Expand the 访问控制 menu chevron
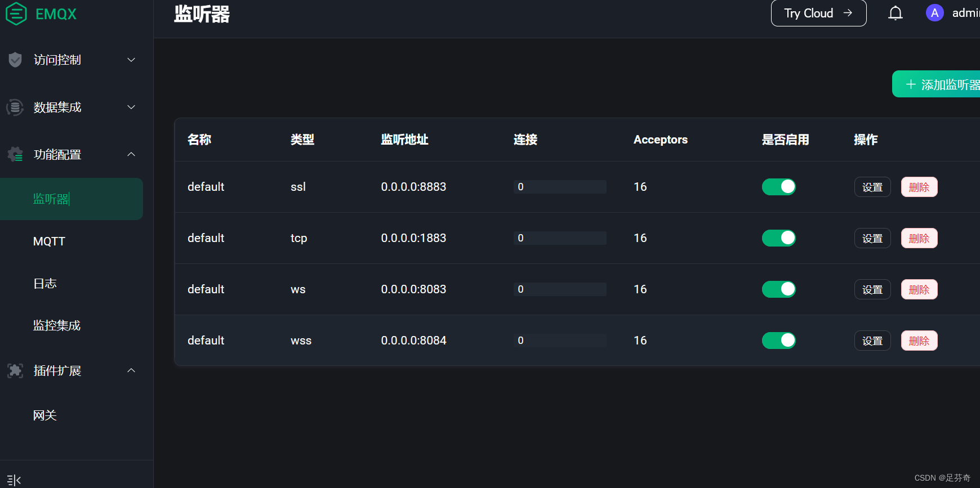 [131, 60]
